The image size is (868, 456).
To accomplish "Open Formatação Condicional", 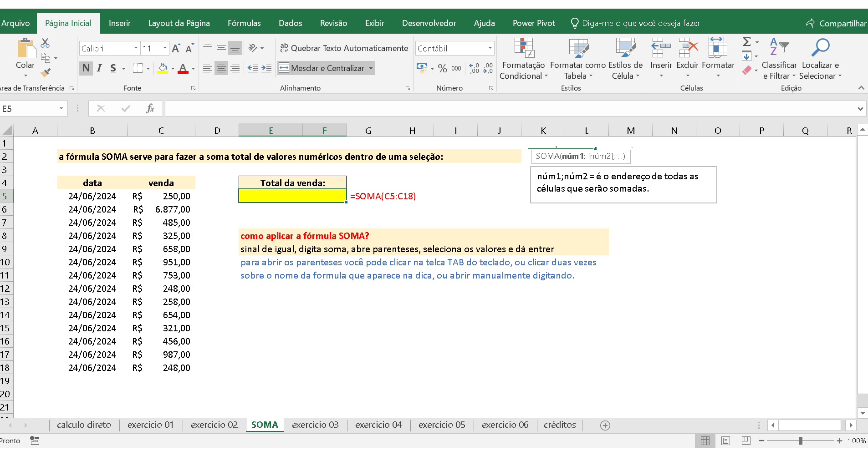I will pos(524,59).
